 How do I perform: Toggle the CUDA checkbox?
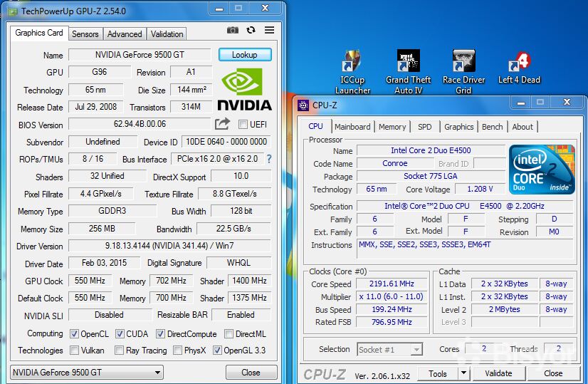(120, 333)
